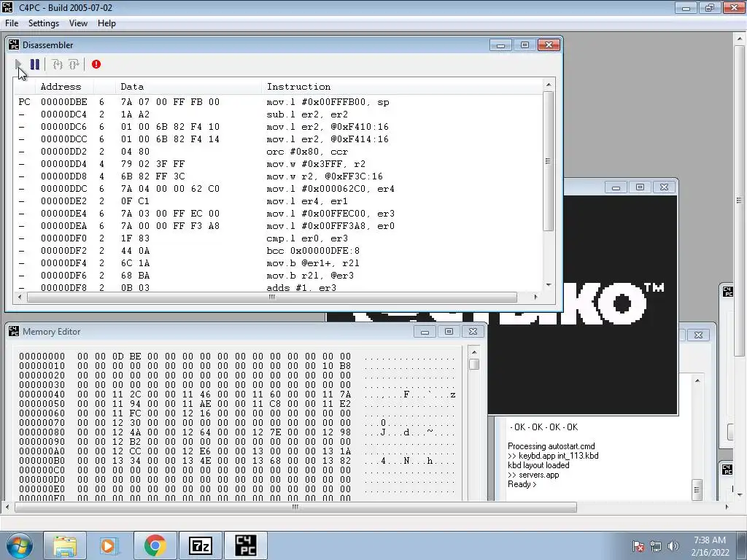Viewport: 747px width, 560px height.
Task: Click the Memory Editor window title icon
Action: [x=14, y=332]
